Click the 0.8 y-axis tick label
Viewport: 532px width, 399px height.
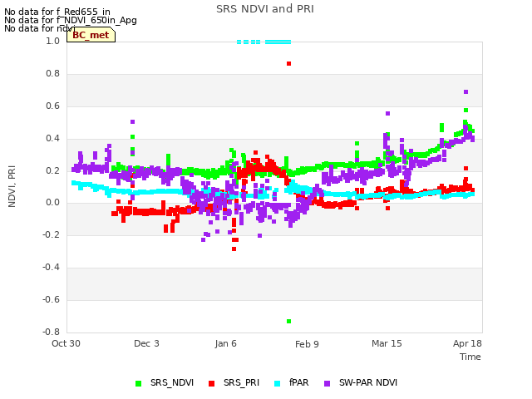(x=53, y=73)
